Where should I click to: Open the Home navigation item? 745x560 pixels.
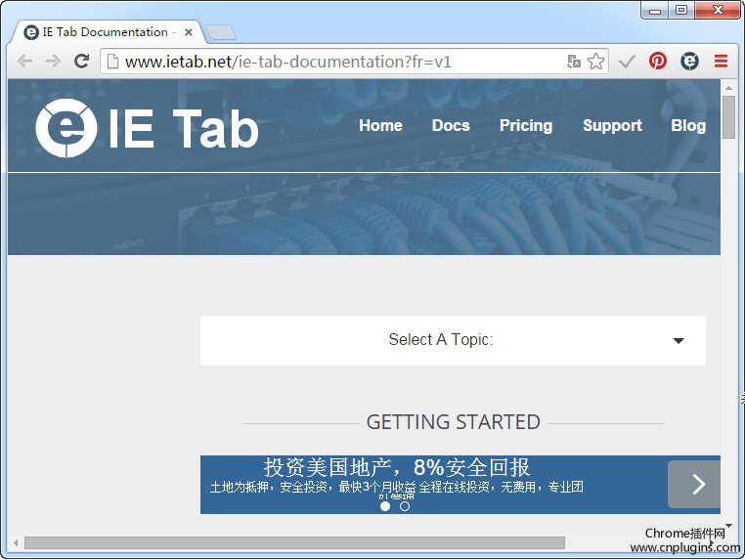point(380,125)
